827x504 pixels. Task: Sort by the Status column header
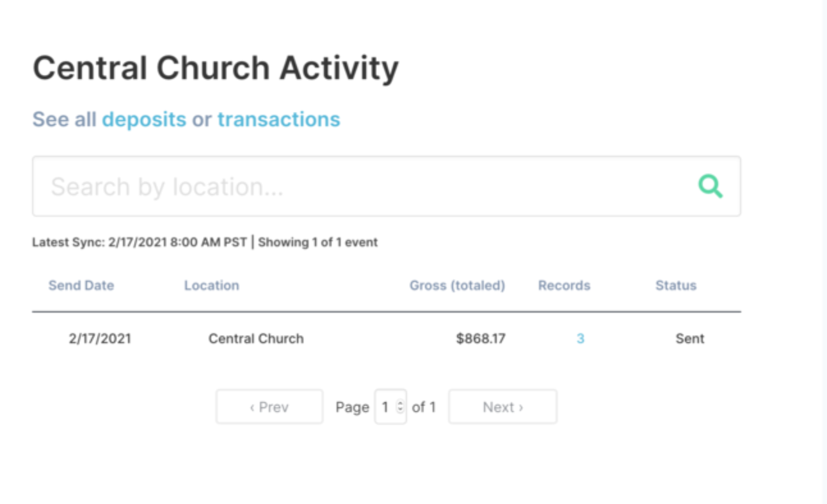point(675,285)
